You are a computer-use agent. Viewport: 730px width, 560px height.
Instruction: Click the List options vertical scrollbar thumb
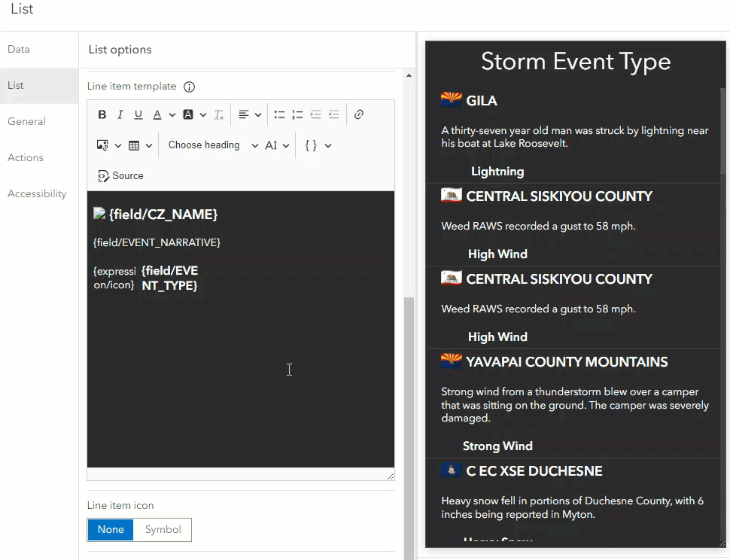(409, 428)
